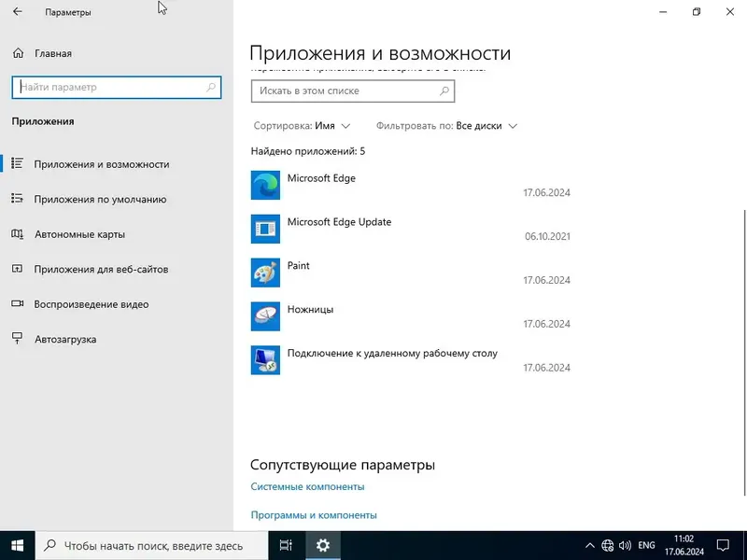This screenshot has width=747, height=560.
Task: Open Подключение к удаленному рабочему столу icon
Action: [x=265, y=360]
